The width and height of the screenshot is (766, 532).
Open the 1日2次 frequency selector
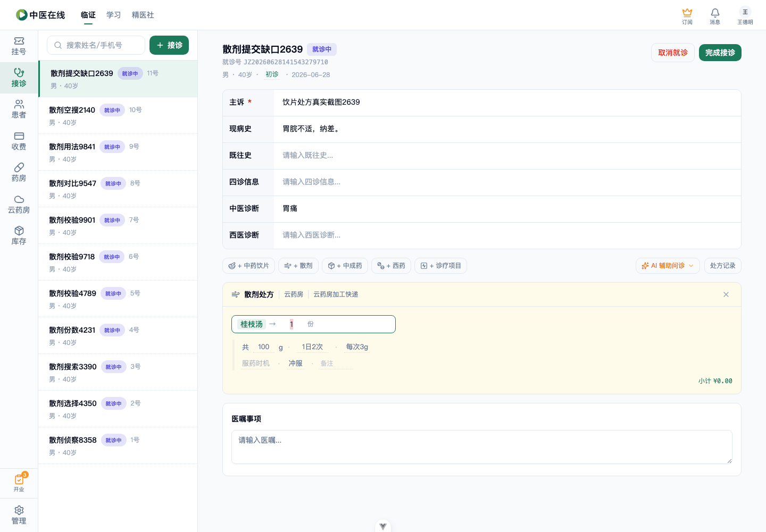click(x=312, y=347)
